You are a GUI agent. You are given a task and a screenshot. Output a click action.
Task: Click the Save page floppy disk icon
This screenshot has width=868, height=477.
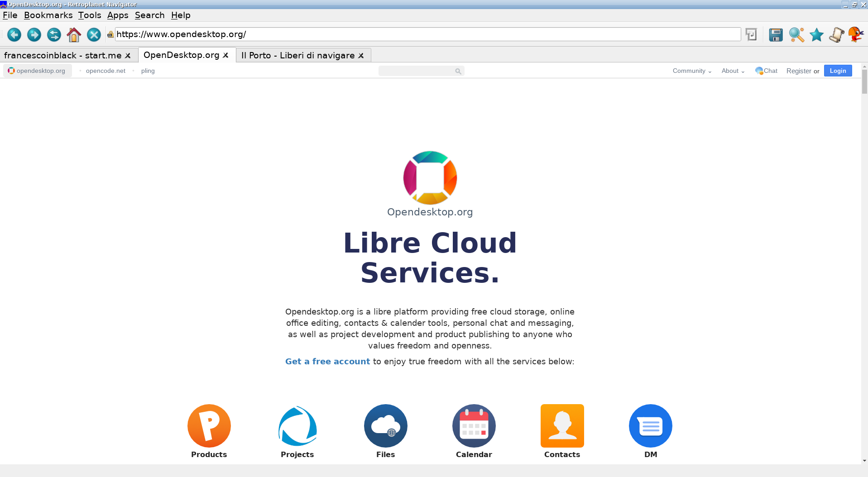pos(776,35)
